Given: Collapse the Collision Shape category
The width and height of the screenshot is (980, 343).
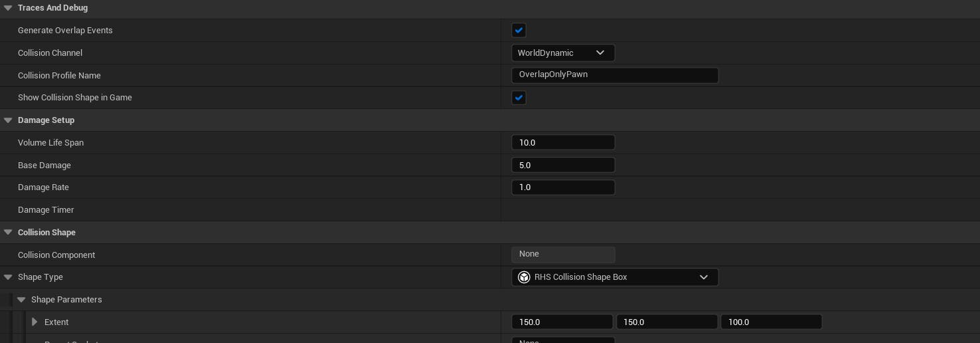Looking at the screenshot, I should click(x=8, y=233).
